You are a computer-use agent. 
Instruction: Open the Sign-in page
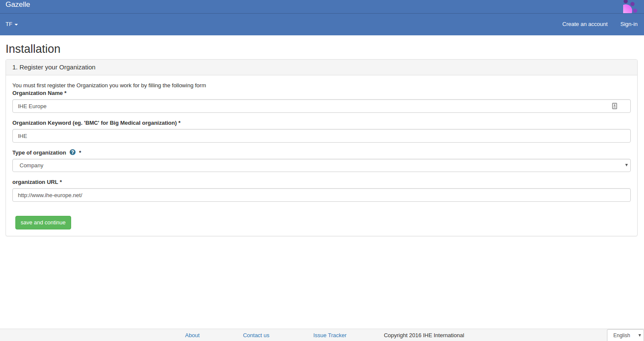(x=629, y=24)
